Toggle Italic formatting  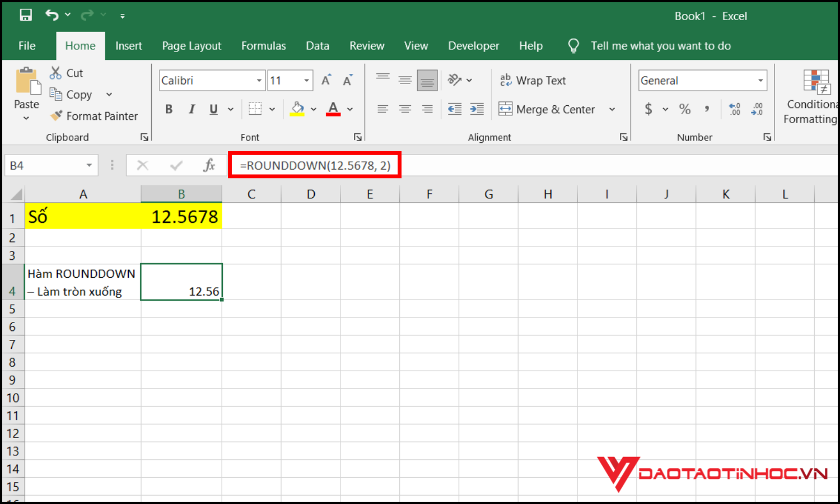[192, 109]
